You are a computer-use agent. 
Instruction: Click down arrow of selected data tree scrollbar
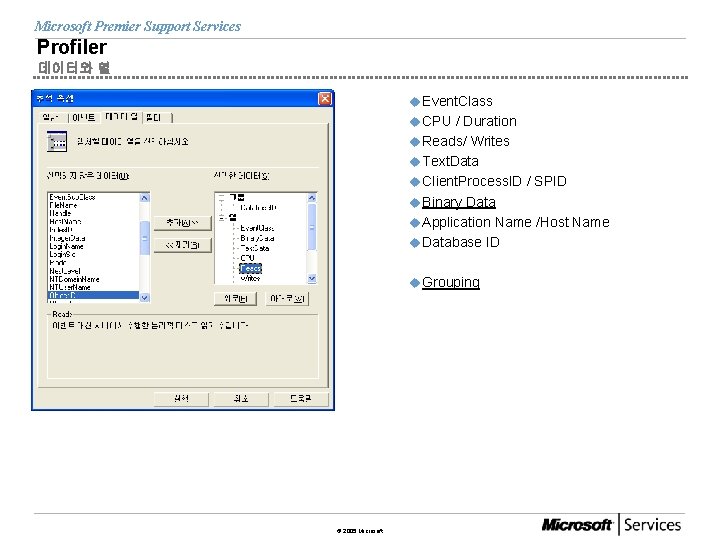312,279
